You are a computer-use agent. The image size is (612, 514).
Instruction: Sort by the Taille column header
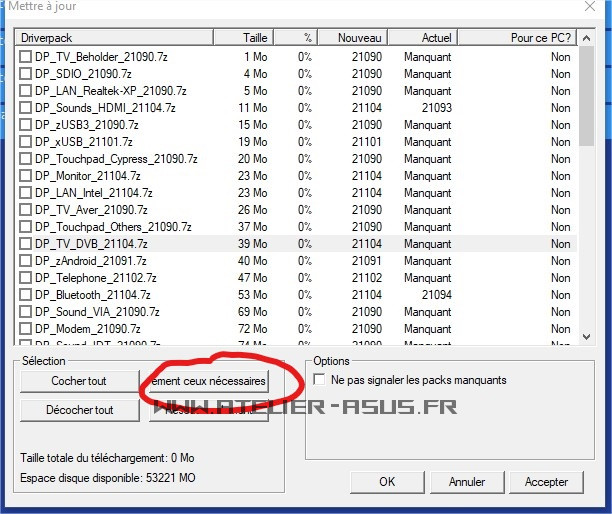242,38
